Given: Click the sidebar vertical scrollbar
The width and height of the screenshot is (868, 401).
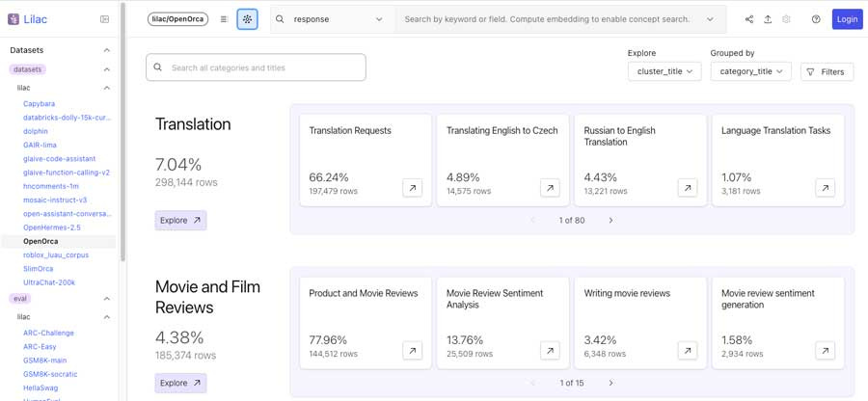Looking at the screenshot, I should coord(122,132).
